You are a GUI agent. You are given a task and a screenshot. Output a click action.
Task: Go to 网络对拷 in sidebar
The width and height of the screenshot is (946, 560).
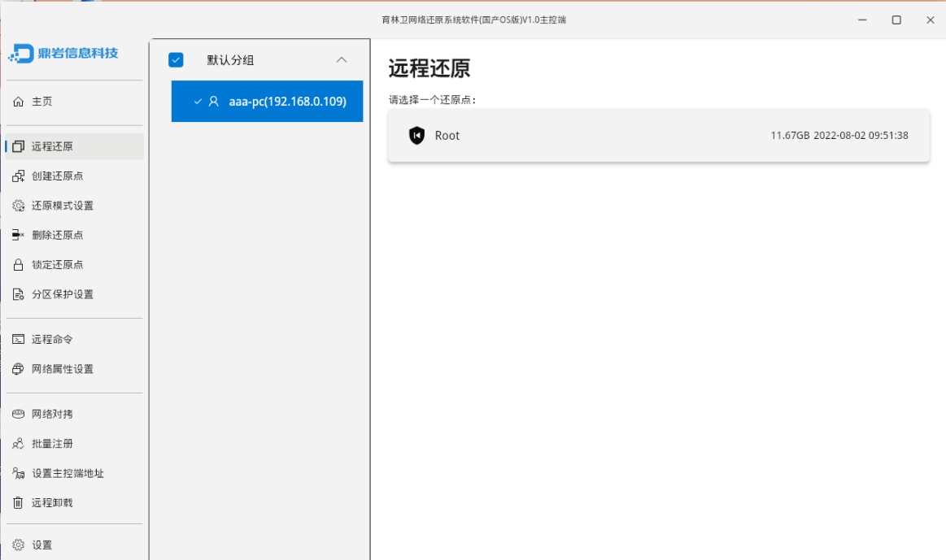[52, 415]
